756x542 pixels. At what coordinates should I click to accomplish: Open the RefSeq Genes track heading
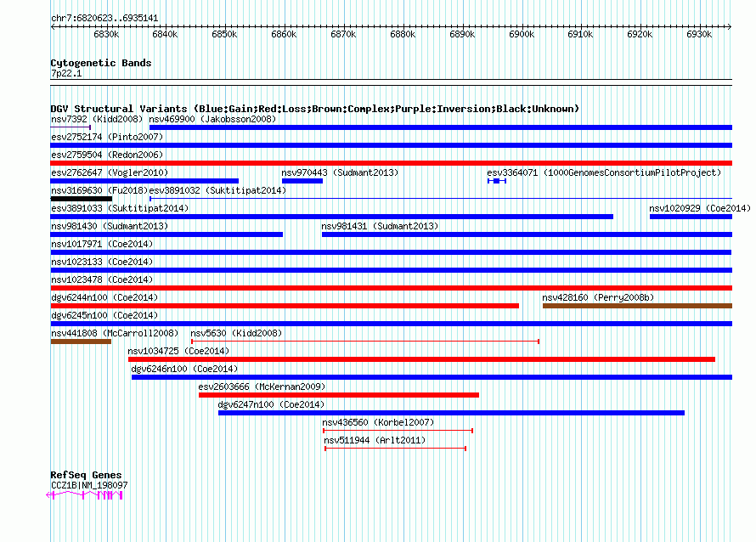(x=86, y=475)
